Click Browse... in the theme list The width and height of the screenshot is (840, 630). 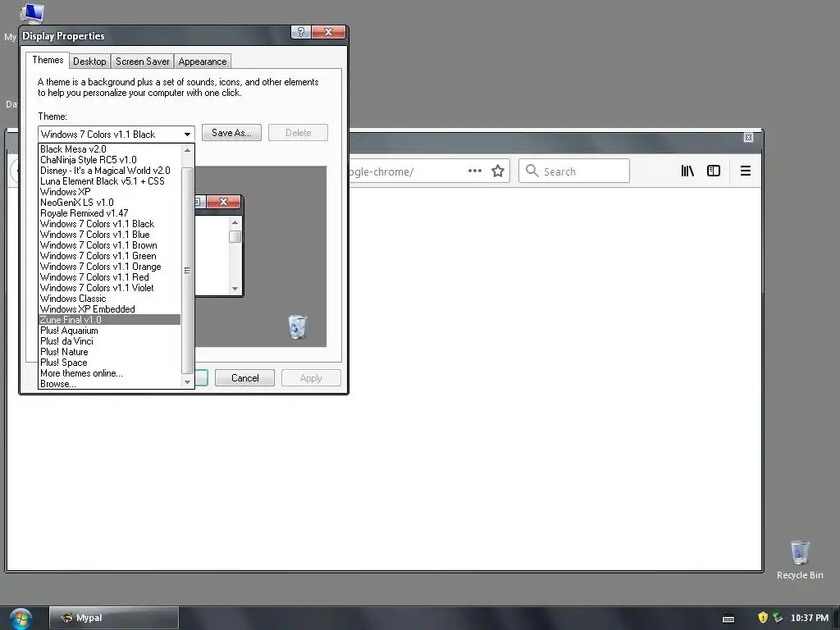[x=110, y=384]
